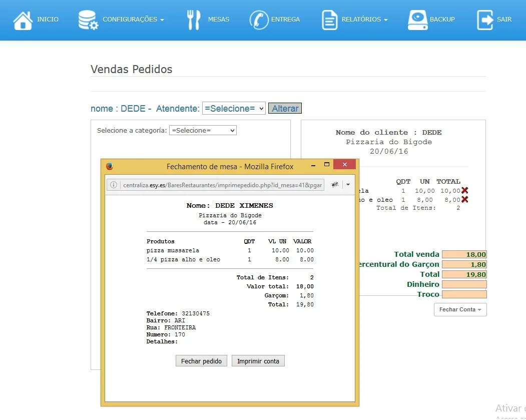Screen dimensions: 526x420
Task: Close the Fechamento de mesa popup
Action: (x=344, y=164)
